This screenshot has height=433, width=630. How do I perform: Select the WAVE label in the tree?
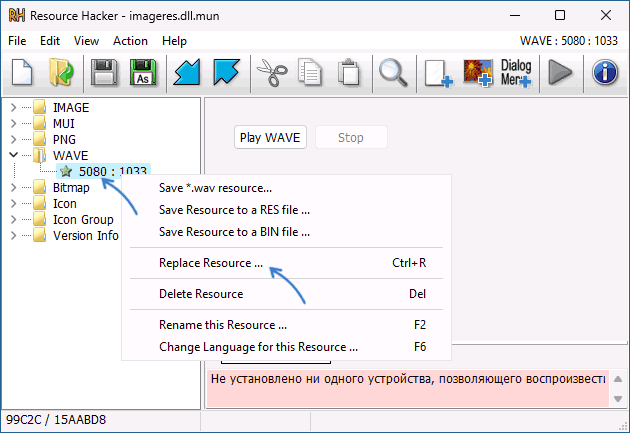[70, 155]
